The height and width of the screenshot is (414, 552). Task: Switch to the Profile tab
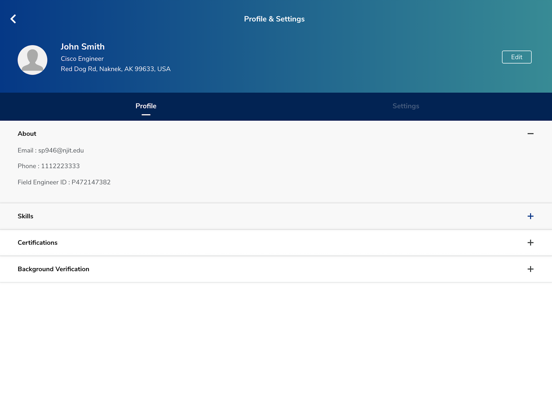click(146, 106)
